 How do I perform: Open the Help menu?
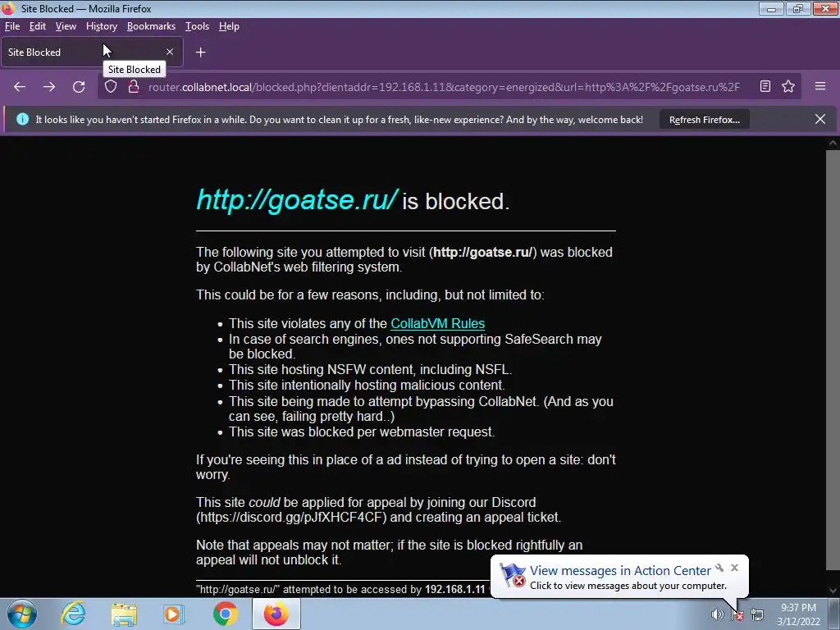pyautogui.click(x=229, y=26)
